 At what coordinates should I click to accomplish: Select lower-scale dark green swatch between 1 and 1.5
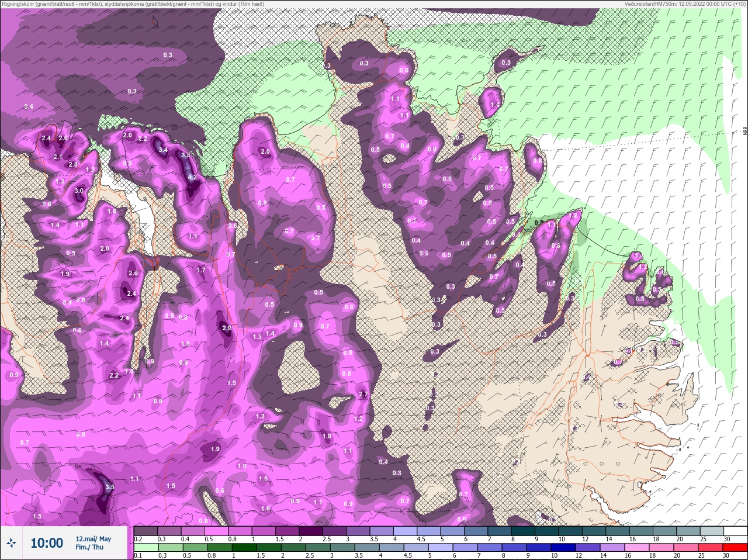(243, 547)
